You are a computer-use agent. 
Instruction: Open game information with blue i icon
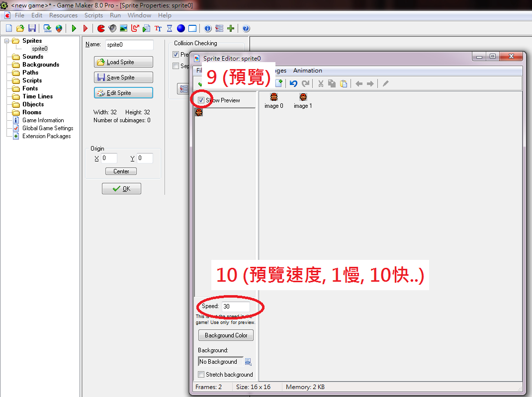coord(208,28)
